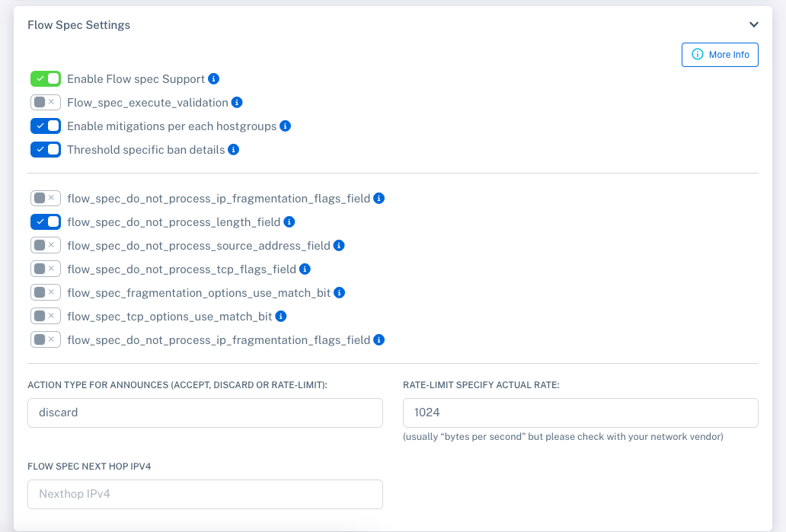Collapse the Flow Spec Settings section

click(753, 24)
